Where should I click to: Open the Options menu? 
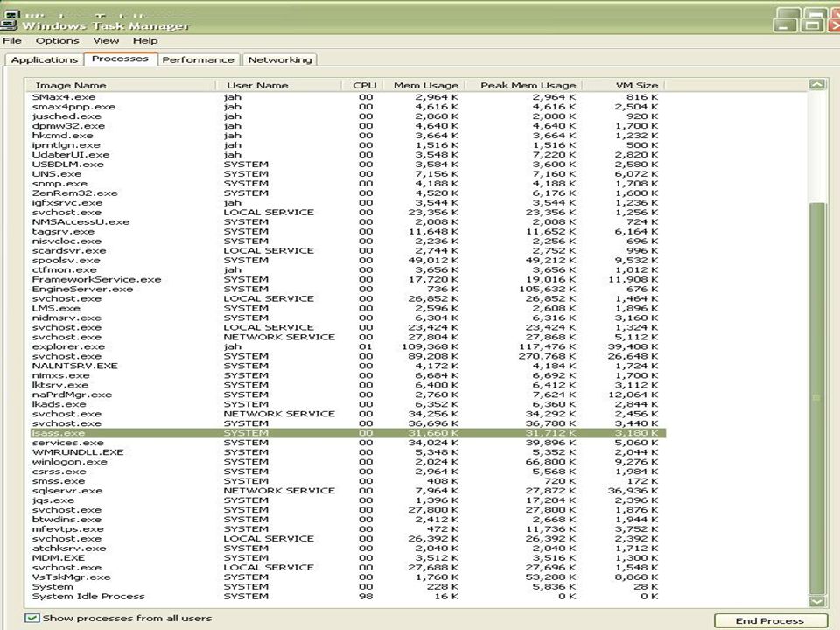point(58,41)
